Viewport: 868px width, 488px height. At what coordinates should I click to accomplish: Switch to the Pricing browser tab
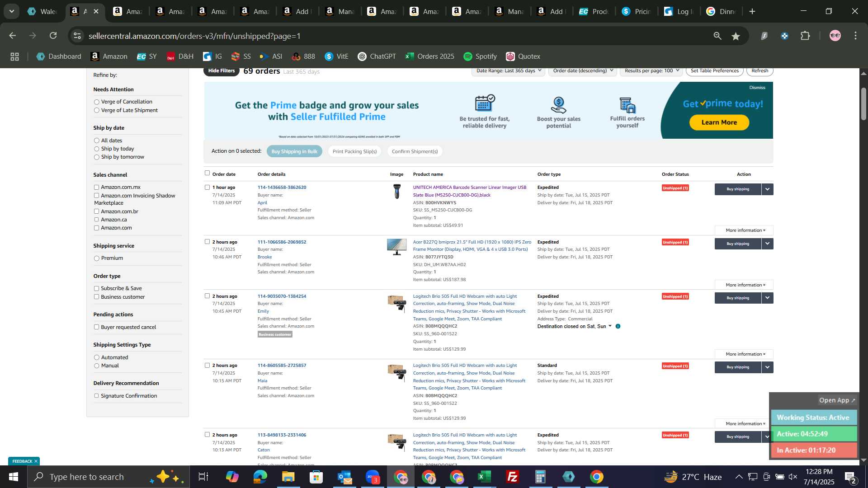pyautogui.click(x=637, y=12)
